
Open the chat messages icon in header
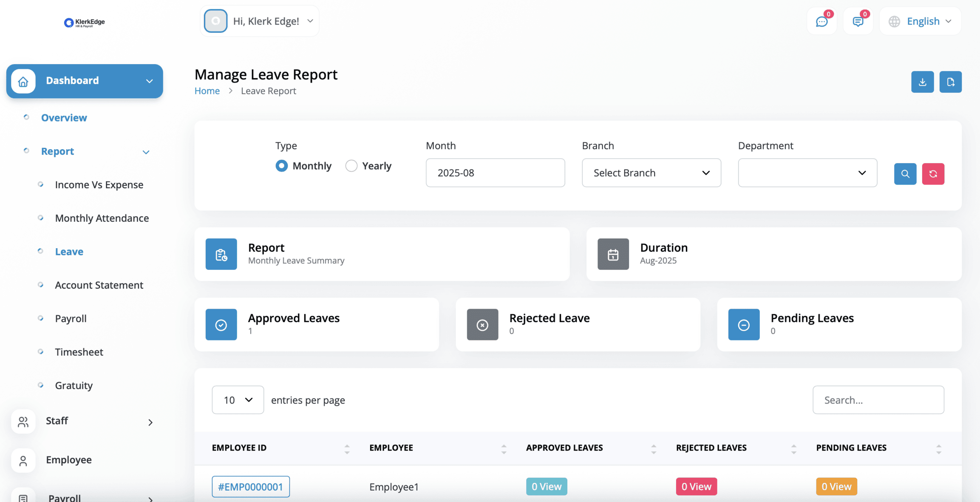point(821,21)
